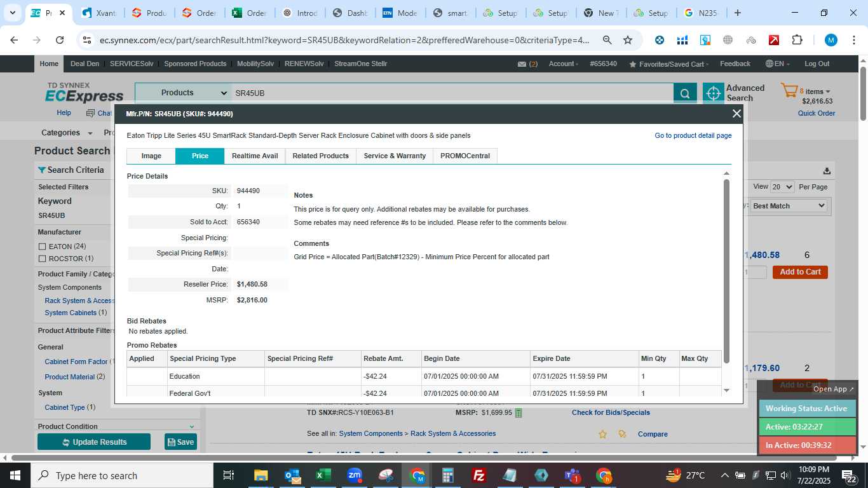The image size is (868, 488).
Task: Switch to the PROMOCentral tab
Action: (465, 156)
